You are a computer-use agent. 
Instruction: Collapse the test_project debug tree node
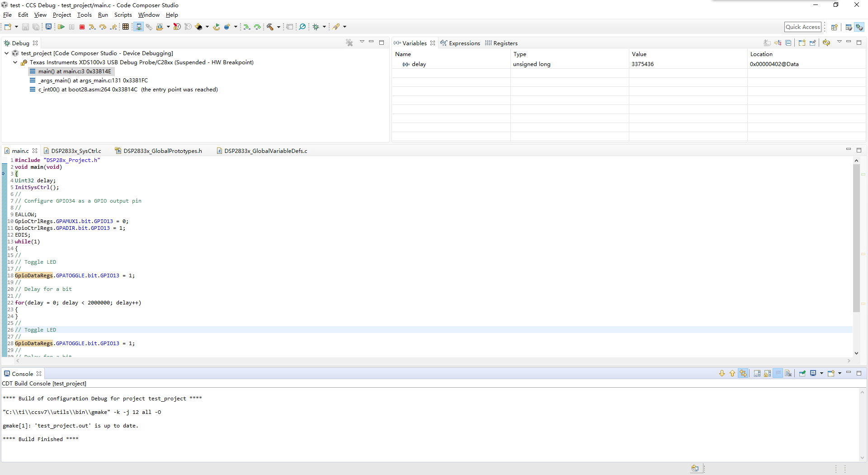[x=7, y=53]
